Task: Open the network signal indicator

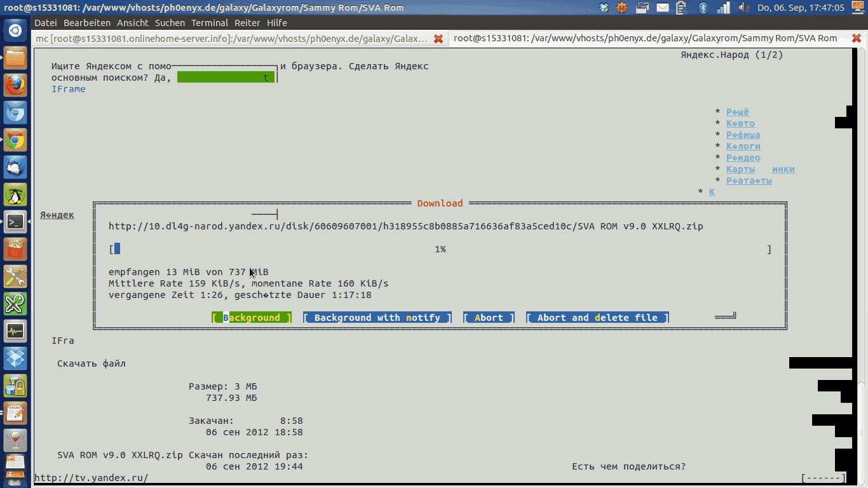Action: [723, 8]
